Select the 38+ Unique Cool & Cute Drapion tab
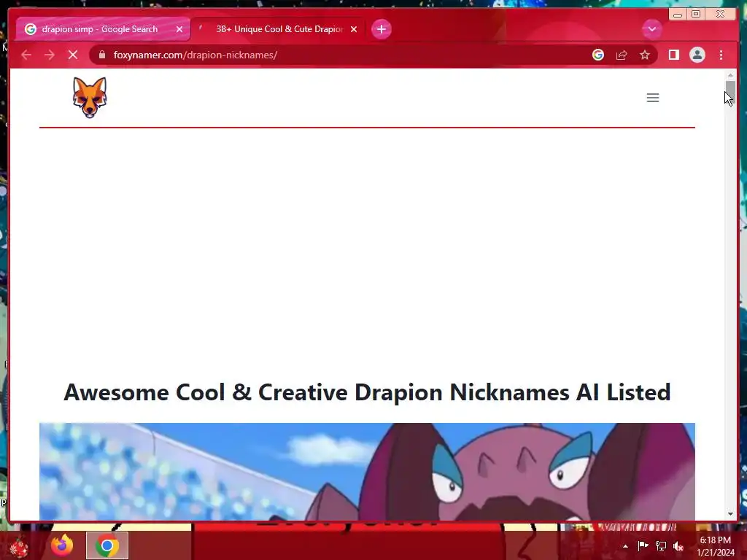Screen dimensions: 747x560 point(279,29)
